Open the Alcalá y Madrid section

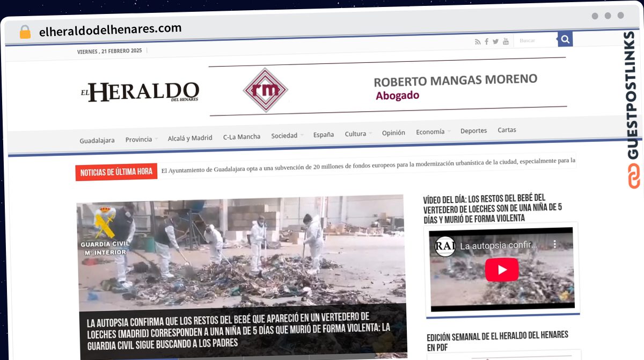pos(190,138)
